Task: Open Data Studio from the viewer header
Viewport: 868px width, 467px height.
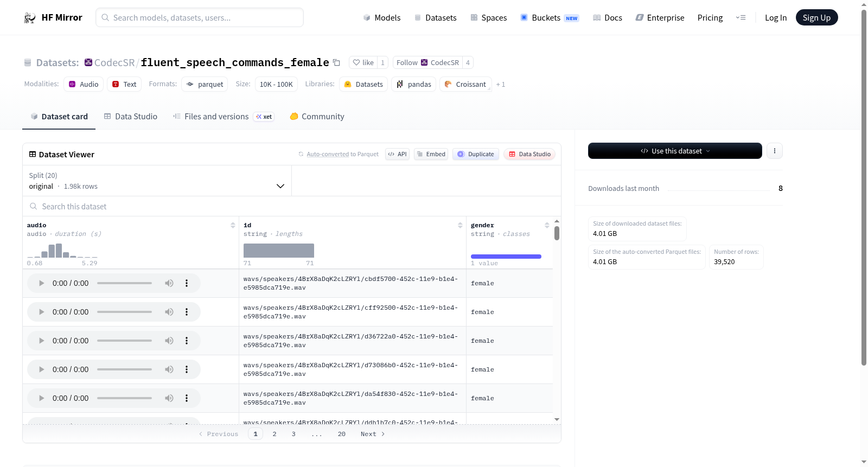Action: point(529,154)
